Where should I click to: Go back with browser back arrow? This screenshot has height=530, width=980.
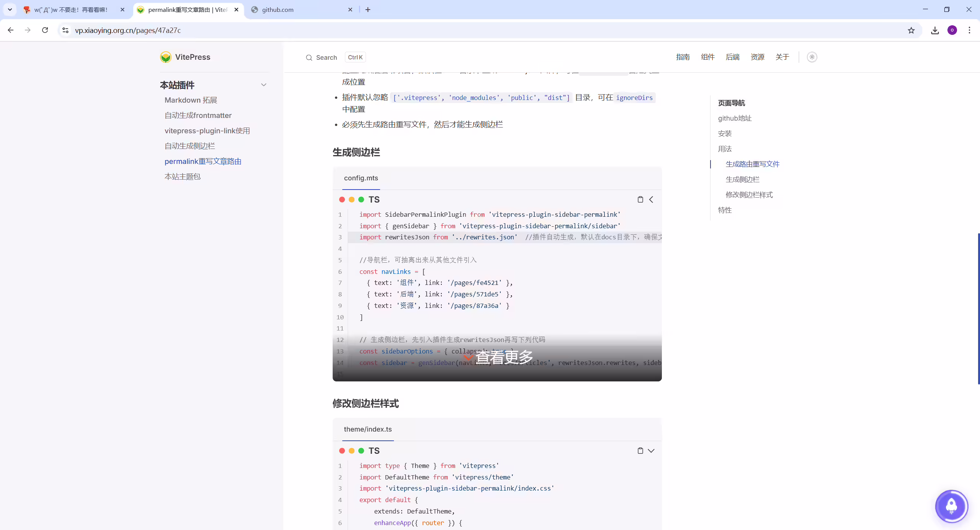[x=11, y=30]
